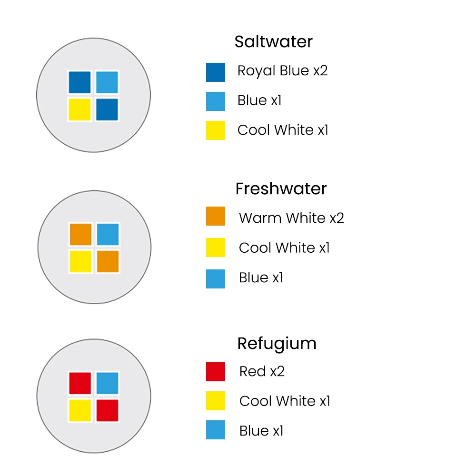
Task: Select the Refugium heading
Action: (277, 343)
